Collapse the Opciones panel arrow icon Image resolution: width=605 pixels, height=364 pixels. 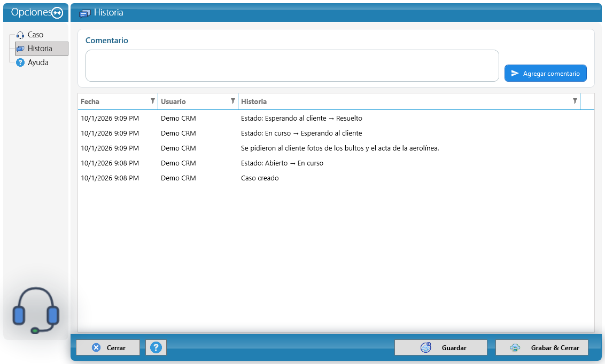[57, 13]
